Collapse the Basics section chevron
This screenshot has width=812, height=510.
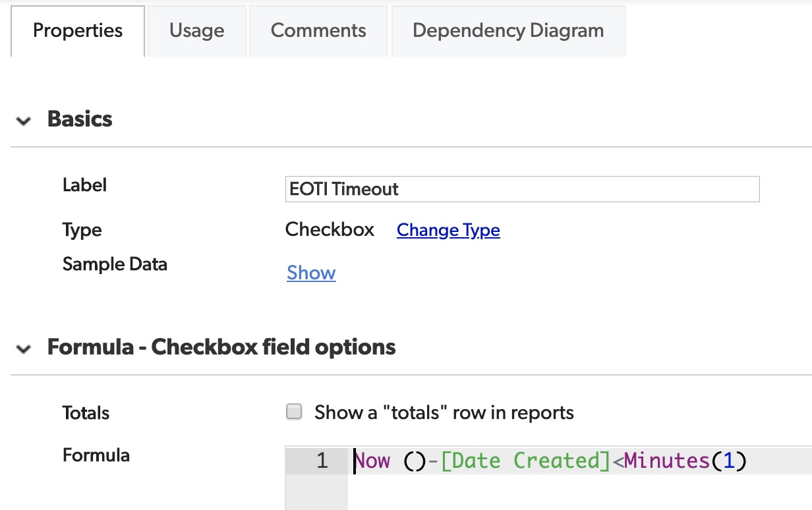(24, 121)
